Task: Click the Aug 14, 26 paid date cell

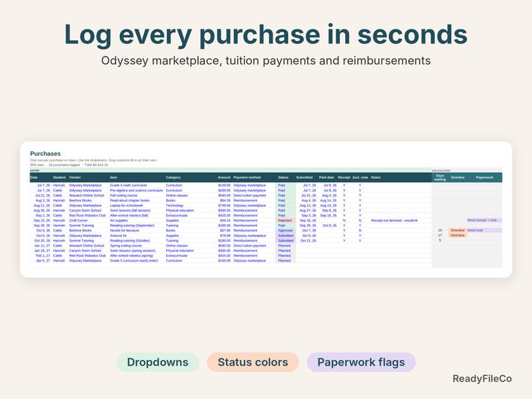Action: [x=328, y=200]
